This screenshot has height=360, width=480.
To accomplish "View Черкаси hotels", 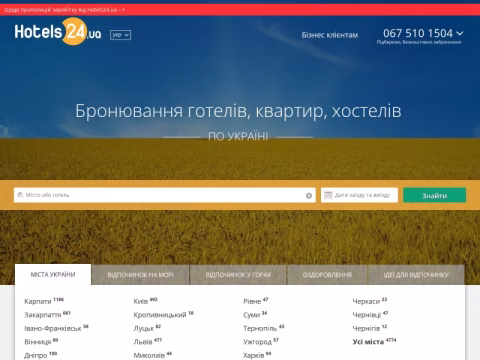I will (366, 301).
